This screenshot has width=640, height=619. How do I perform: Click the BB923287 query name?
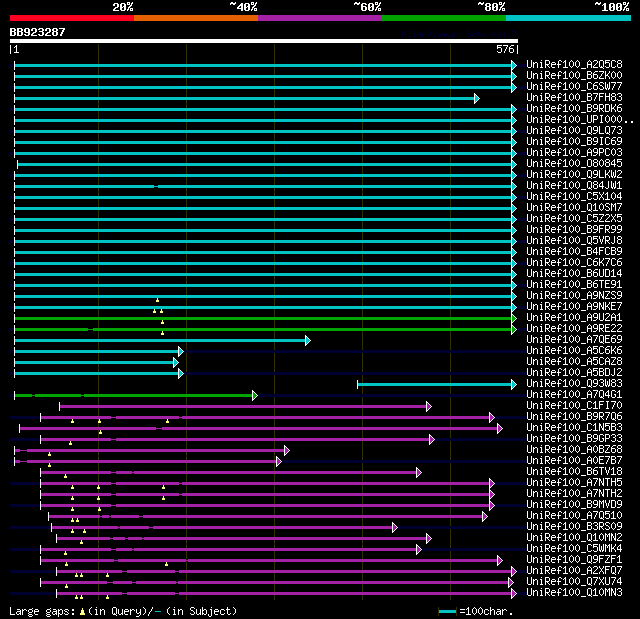pos(37,32)
